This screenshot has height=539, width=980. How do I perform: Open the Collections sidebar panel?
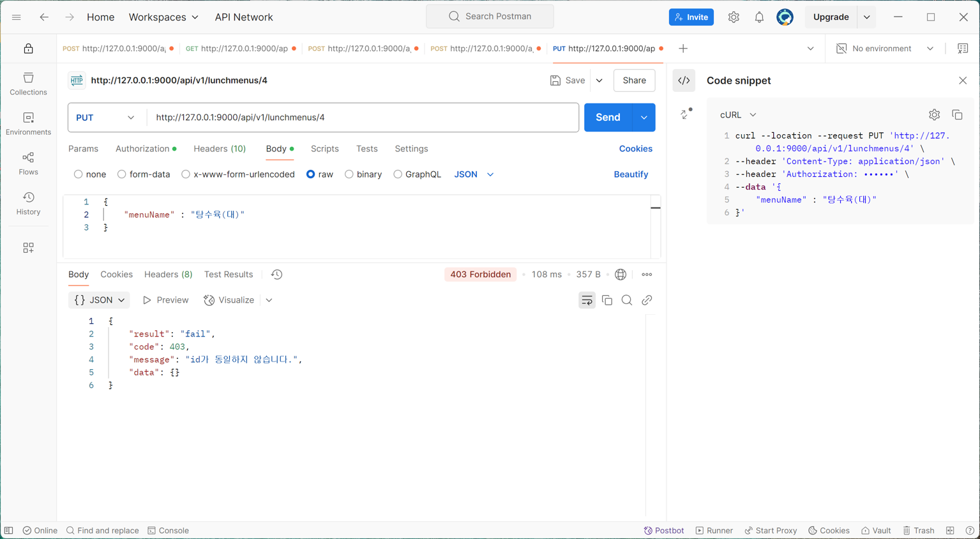(x=28, y=84)
